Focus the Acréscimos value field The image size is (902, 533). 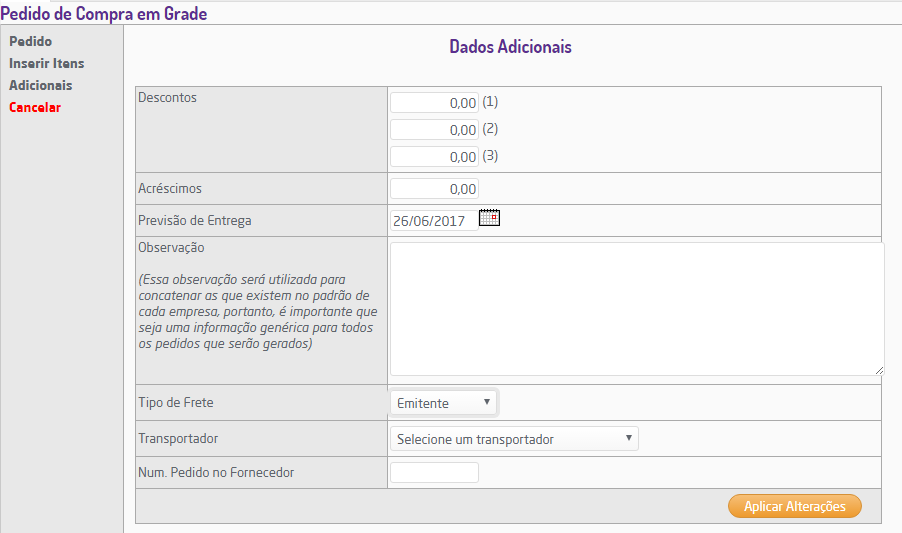click(434, 188)
